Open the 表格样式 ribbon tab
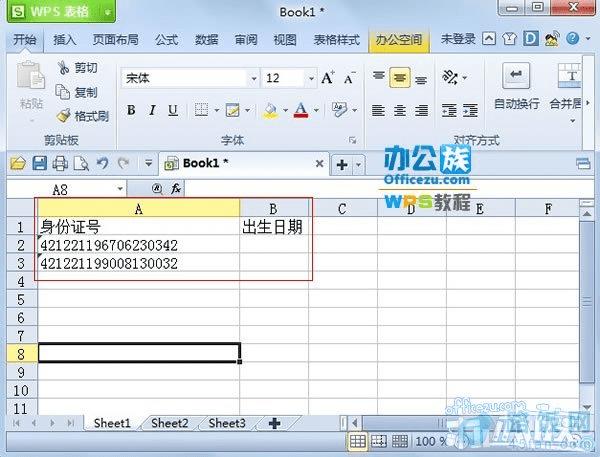 tap(337, 39)
